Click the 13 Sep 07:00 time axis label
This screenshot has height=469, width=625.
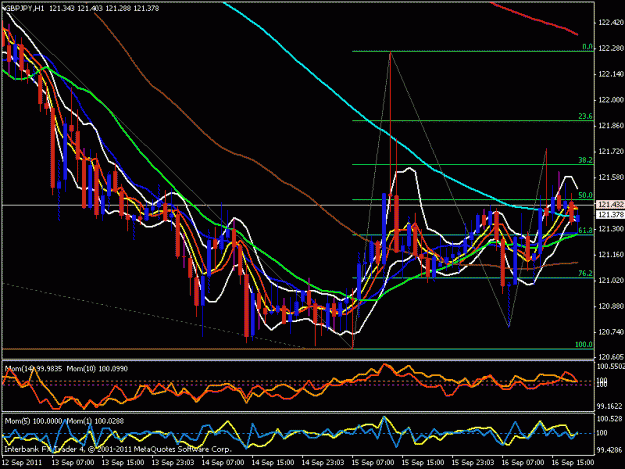(x=73, y=463)
